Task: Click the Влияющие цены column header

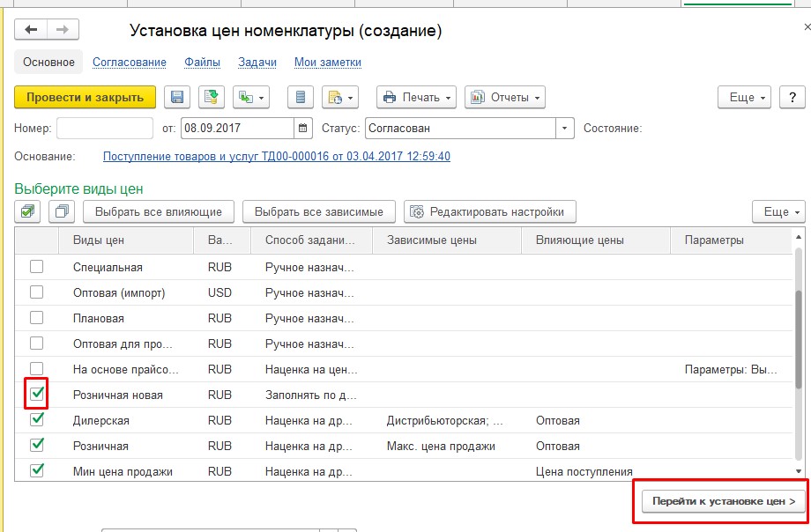Action: [x=596, y=240]
